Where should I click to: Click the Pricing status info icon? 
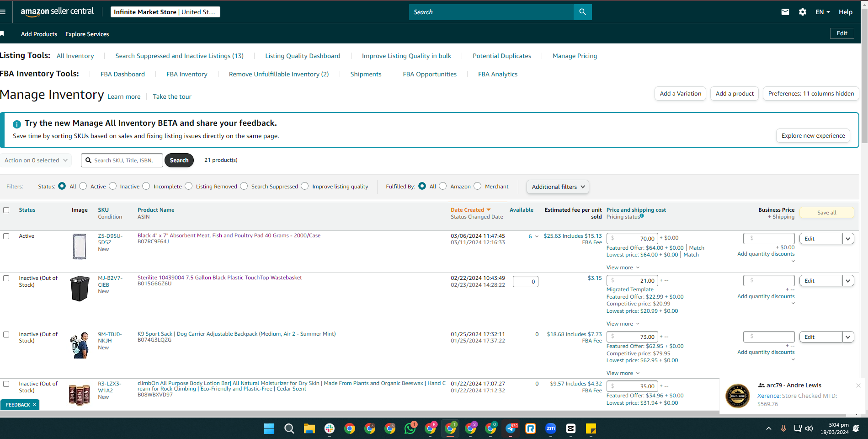(642, 216)
